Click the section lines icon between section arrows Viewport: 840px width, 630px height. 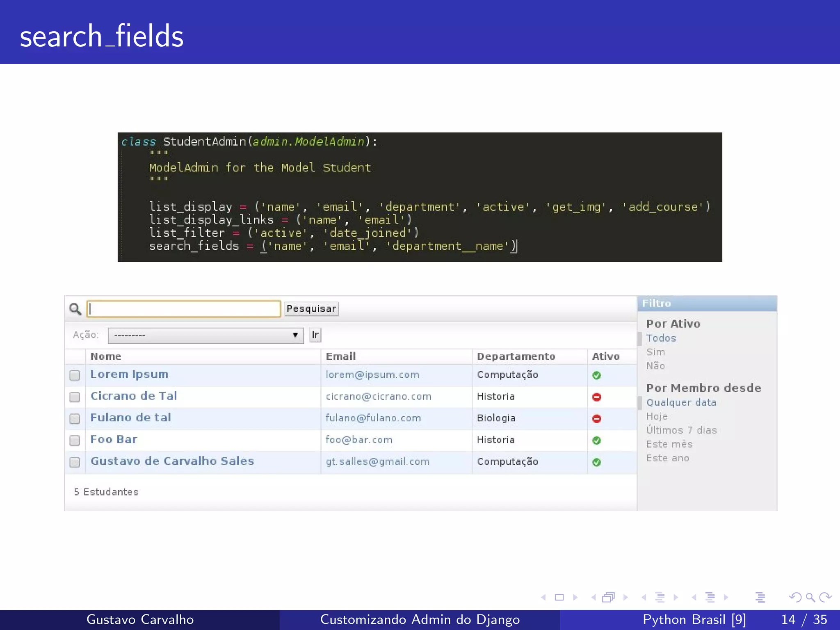click(x=710, y=598)
